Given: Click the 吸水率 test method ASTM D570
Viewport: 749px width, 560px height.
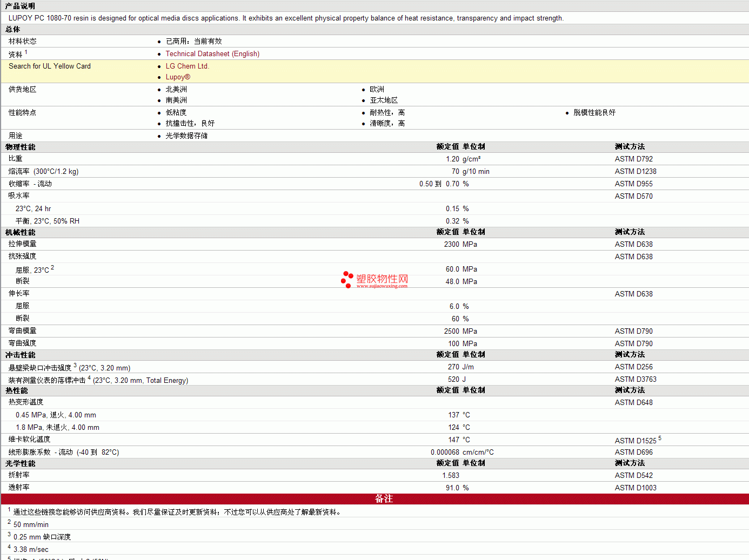Looking at the screenshot, I should click(634, 197).
